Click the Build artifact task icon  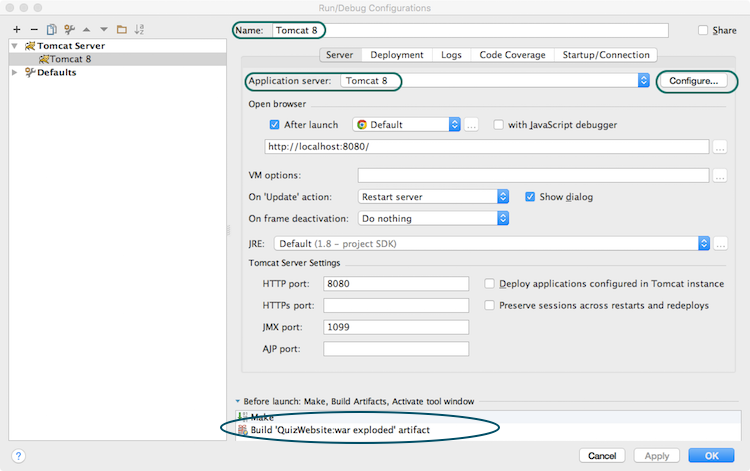click(x=243, y=430)
